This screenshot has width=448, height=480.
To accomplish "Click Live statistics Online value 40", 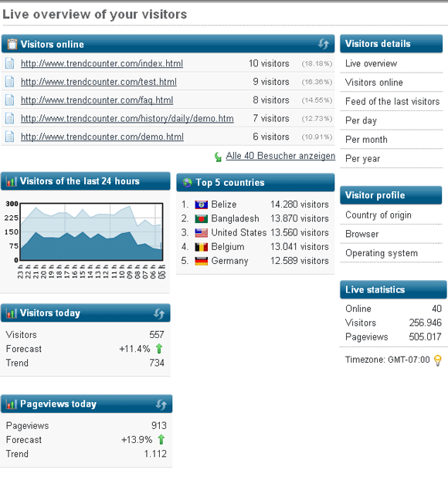I will pyautogui.click(x=436, y=308).
